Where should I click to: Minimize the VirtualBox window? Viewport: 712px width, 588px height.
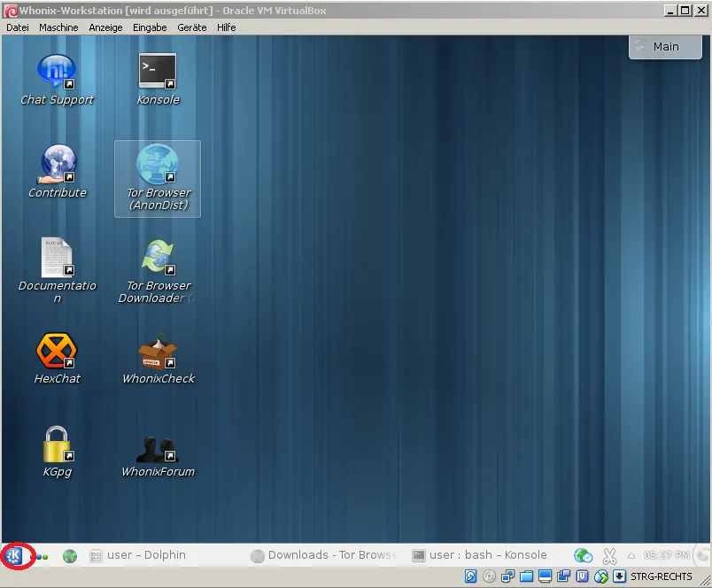[x=670, y=11]
